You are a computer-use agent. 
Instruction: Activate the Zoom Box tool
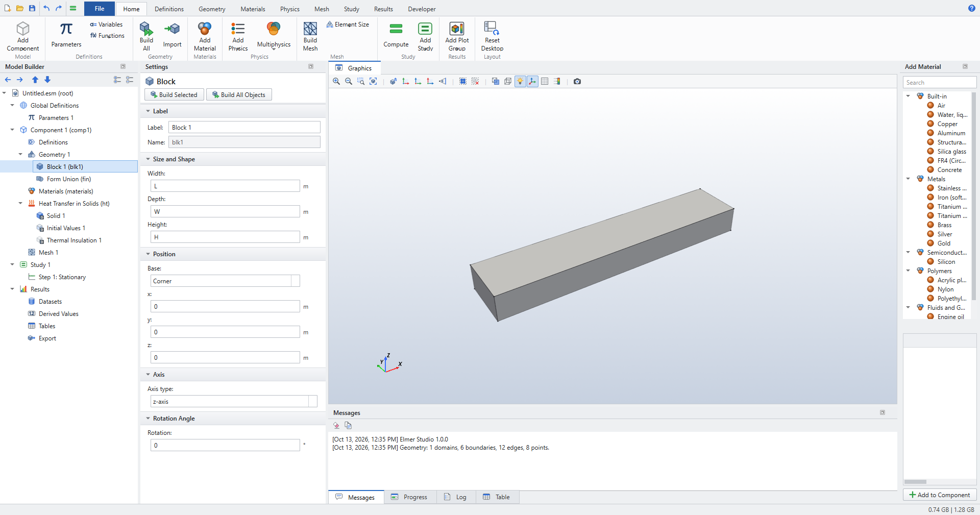(x=361, y=81)
